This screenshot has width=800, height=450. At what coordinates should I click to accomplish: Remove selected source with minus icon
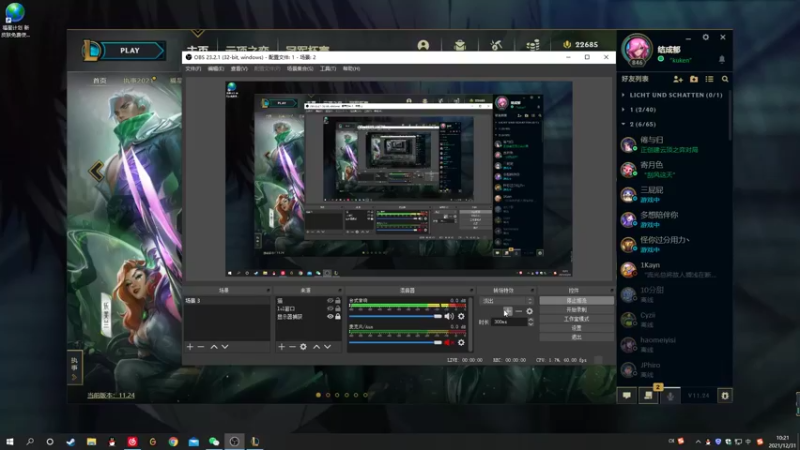pos(292,347)
